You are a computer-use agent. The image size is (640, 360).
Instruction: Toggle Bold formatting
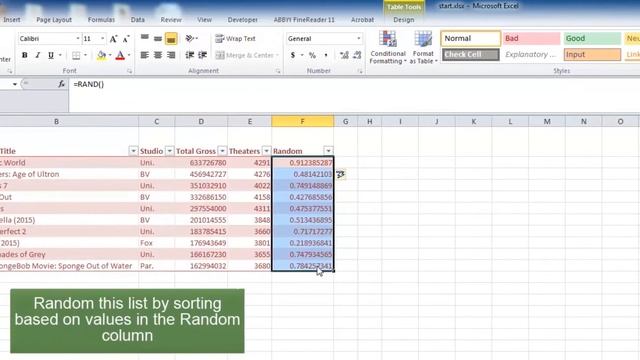[x=24, y=55]
